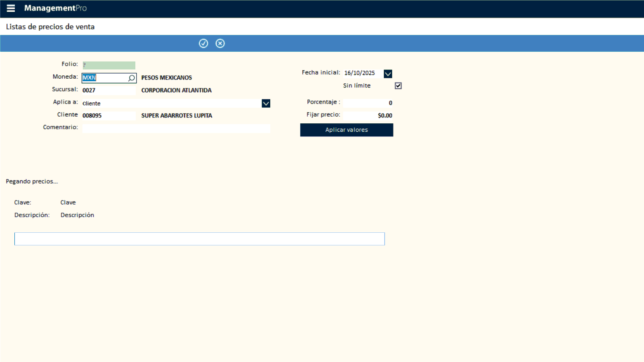Click the Sucursal field showing 0027
Viewport: 644px width, 362px height.
click(x=109, y=90)
